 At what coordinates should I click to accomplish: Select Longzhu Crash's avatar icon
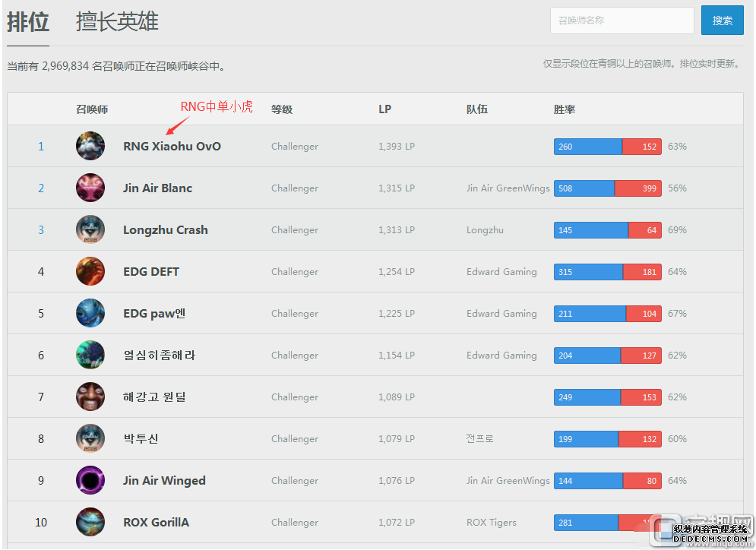(90, 229)
